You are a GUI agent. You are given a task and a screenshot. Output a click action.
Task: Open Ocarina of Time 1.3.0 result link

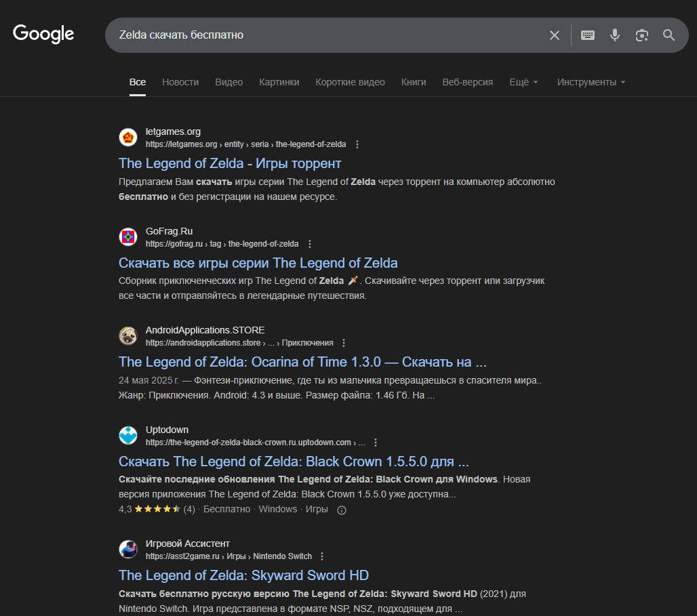302,363
